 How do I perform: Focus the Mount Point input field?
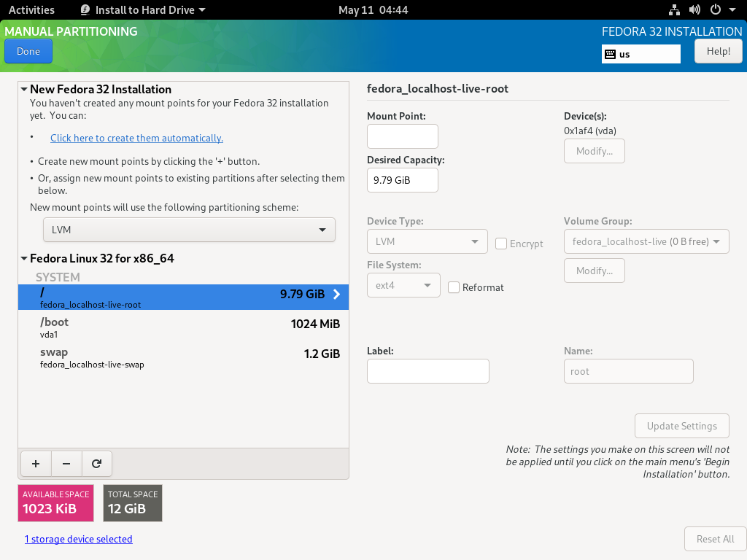click(403, 136)
